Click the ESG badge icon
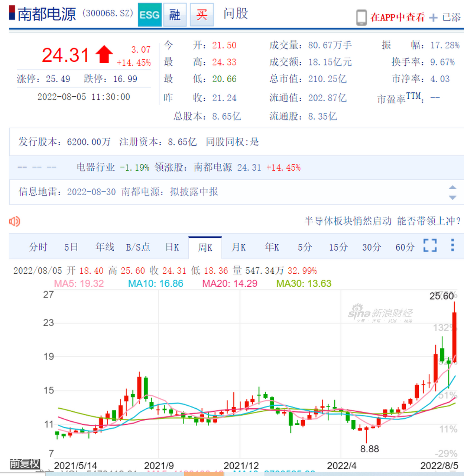Viewport: 464px width, 476px height. [x=149, y=15]
